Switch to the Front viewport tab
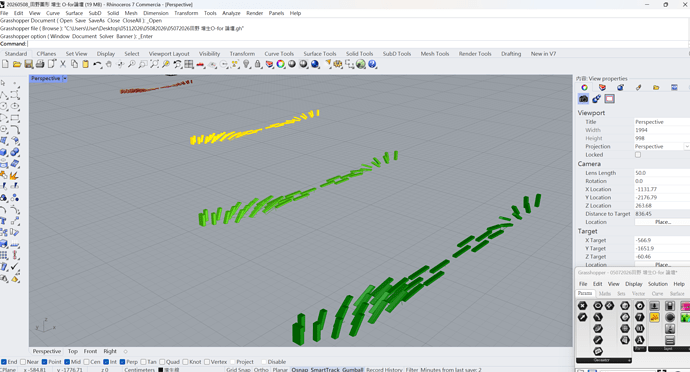This screenshot has height=372, width=690. (x=90, y=351)
